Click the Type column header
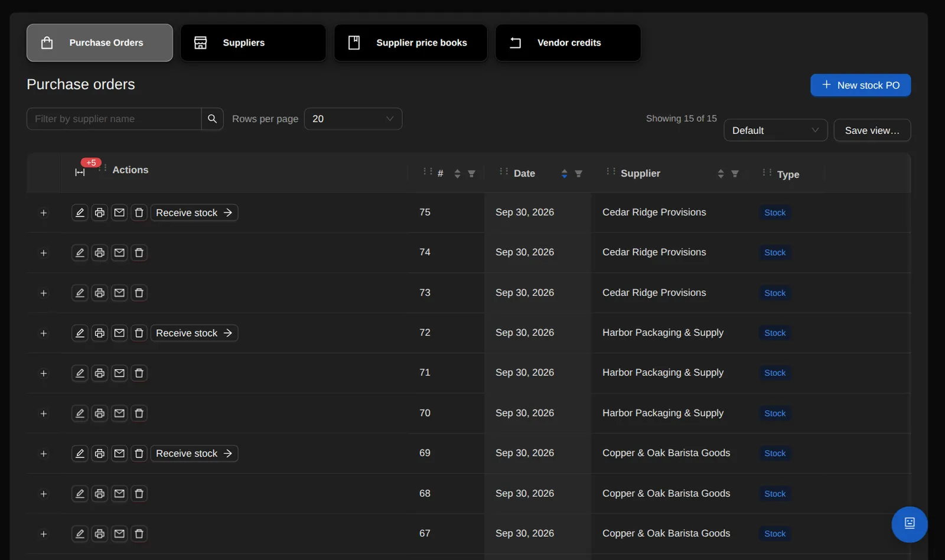The width and height of the screenshot is (945, 560). click(788, 174)
